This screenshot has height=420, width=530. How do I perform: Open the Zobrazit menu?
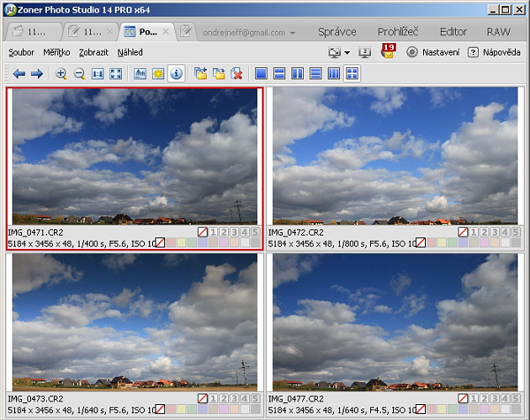point(94,53)
